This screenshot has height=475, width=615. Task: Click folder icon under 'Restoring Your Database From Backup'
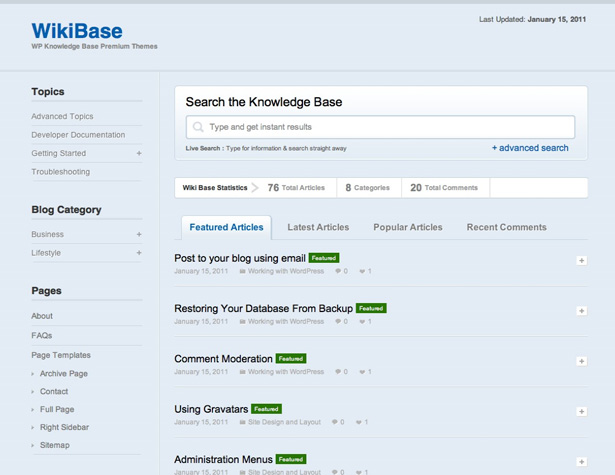pos(242,321)
